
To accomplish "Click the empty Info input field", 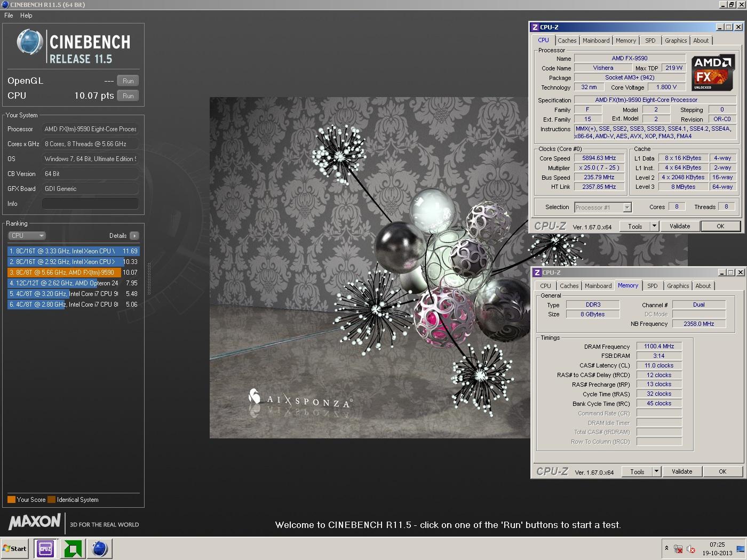I will 90,204.
